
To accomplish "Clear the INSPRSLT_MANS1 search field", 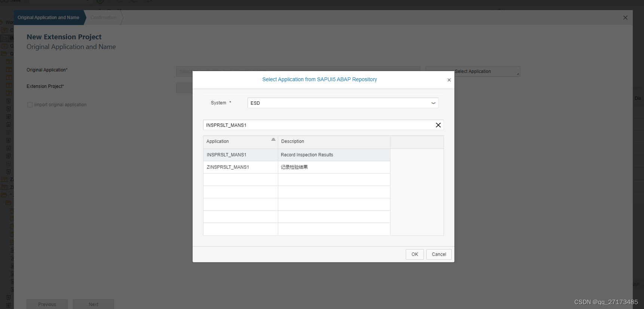I will click(438, 125).
